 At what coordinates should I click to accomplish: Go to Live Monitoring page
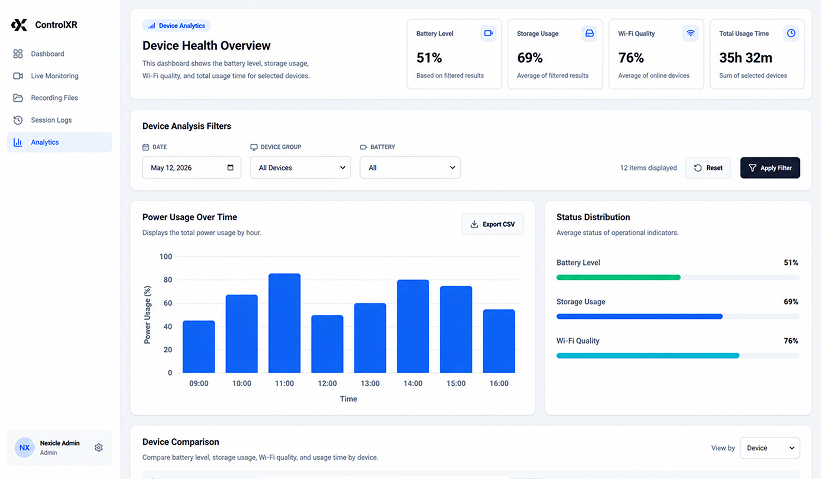pyautogui.click(x=59, y=76)
